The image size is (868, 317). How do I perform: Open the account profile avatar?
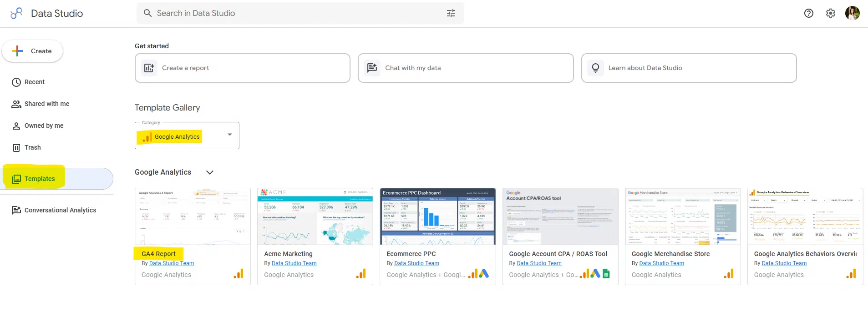(853, 13)
